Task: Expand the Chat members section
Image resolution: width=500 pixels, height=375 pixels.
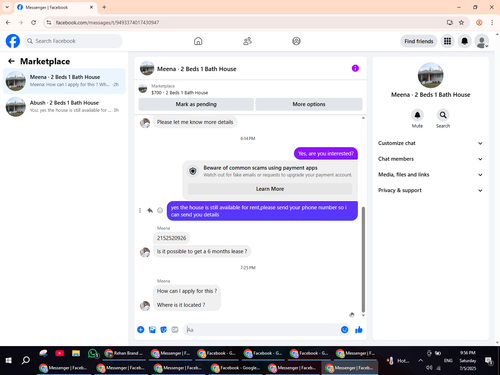Action: click(430, 159)
